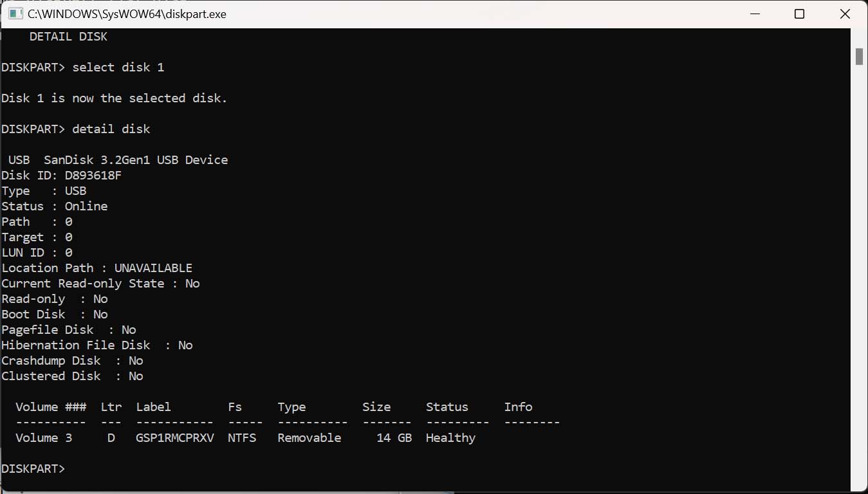
Task: Click the Volume 3 row entry
Action: [x=44, y=438]
